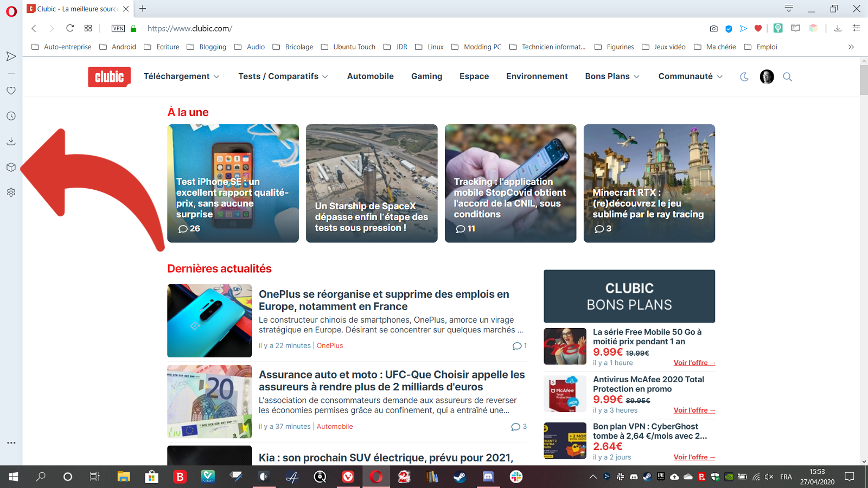Open the Jeux vidéo bookmark folder
This screenshot has height=488, width=868.
click(x=663, y=47)
